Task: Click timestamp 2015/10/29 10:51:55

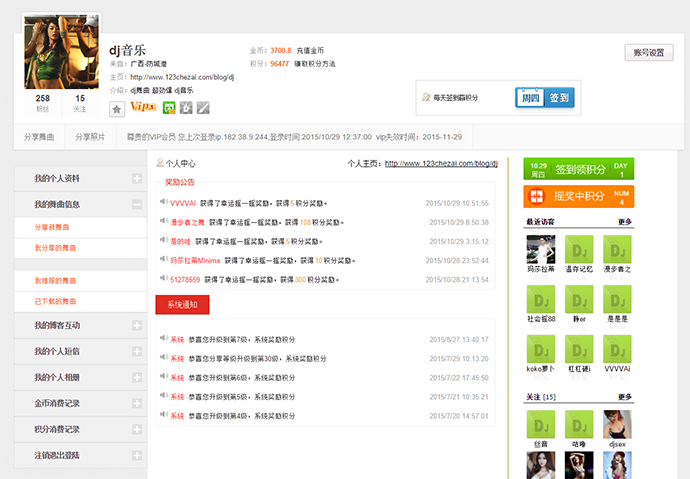Action: [457, 203]
